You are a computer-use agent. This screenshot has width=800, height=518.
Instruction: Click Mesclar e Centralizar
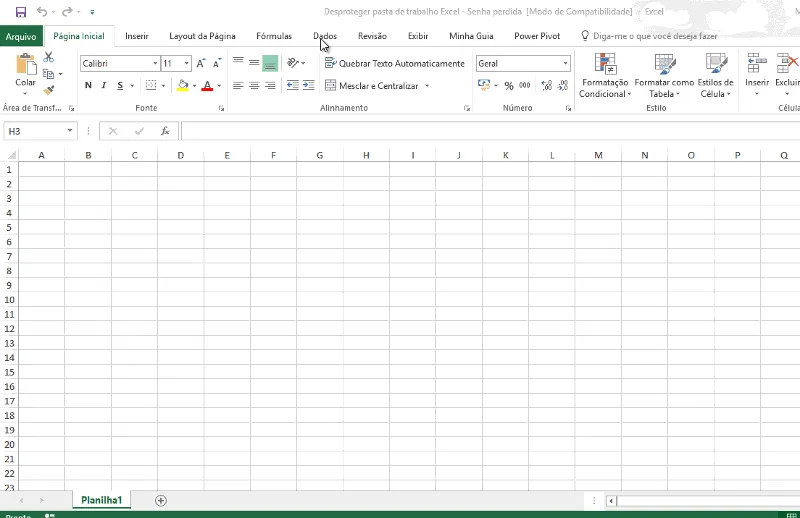(372, 86)
